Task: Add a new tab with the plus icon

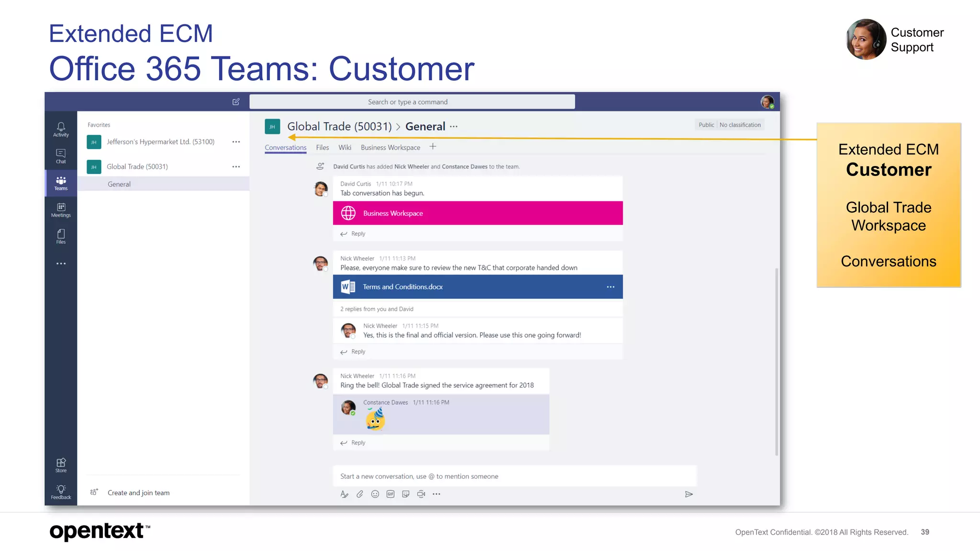Action: 433,147
